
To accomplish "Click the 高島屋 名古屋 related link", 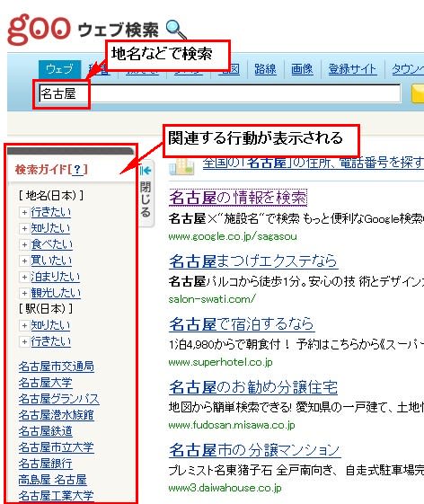I will [x=52, y=480].
